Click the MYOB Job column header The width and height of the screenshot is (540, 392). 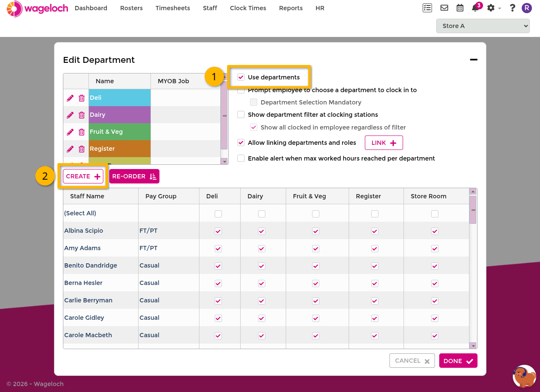coord(185,81)
